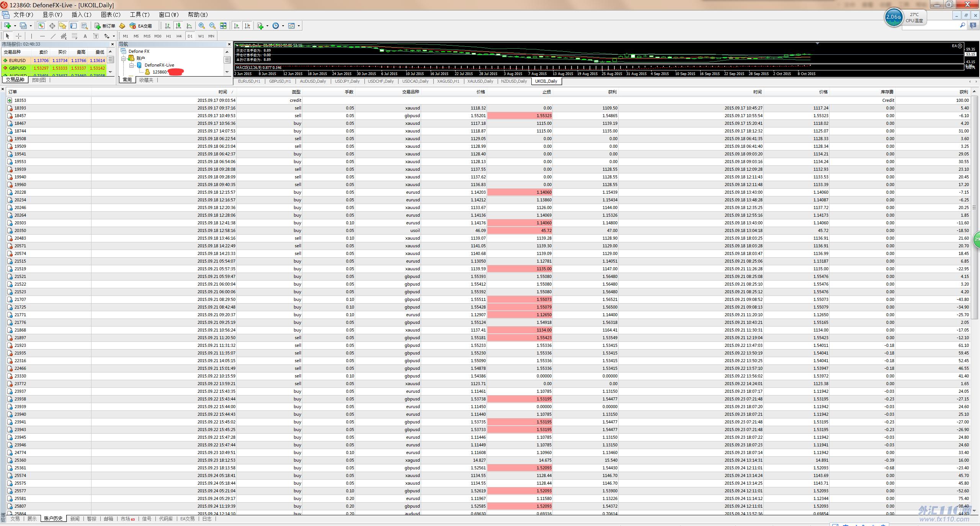Toggle the Data Window
The width and height of the screenshot is (980, 526).
pyautogui.click(x=52, y=26)
